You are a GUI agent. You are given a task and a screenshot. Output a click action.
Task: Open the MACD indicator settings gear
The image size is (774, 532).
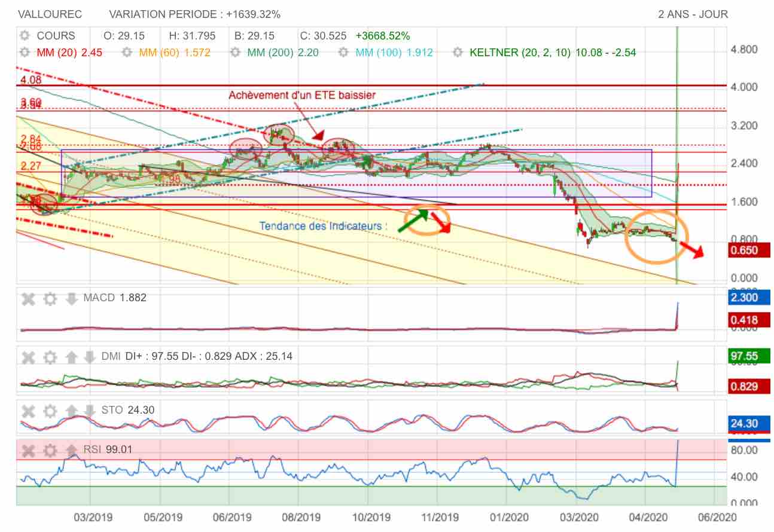click(x=50, y=298)
